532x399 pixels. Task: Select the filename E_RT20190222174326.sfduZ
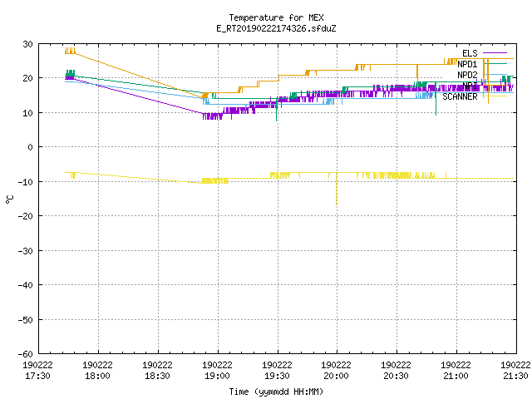coord(276,28)
